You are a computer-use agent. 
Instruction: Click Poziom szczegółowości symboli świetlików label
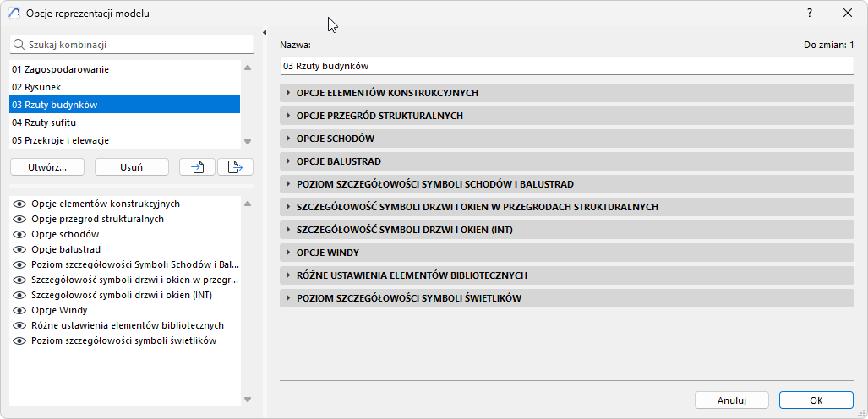pyautogui.click(x=124, y=341)
